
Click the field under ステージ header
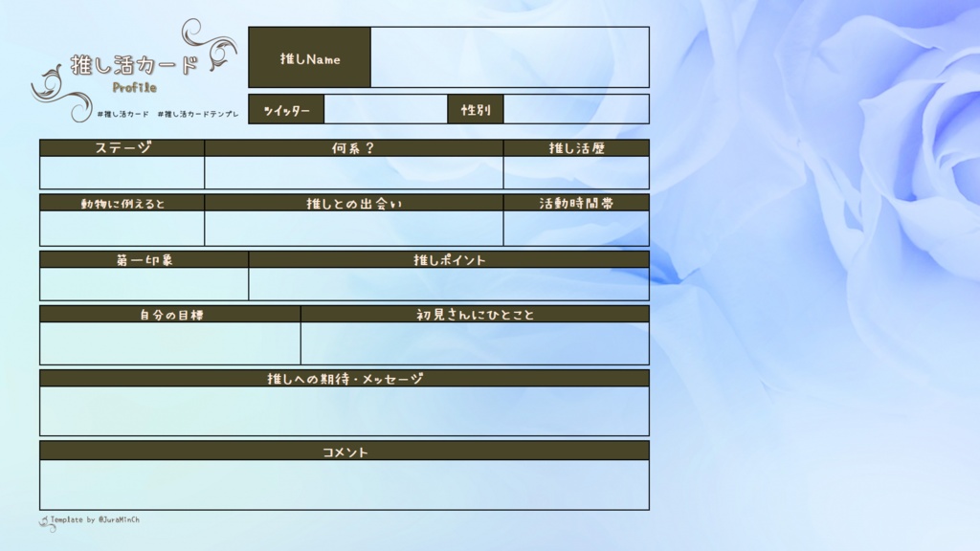122,172
